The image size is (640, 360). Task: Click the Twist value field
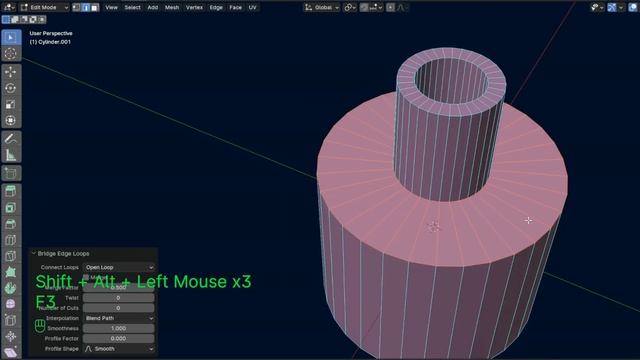(119, 298)
